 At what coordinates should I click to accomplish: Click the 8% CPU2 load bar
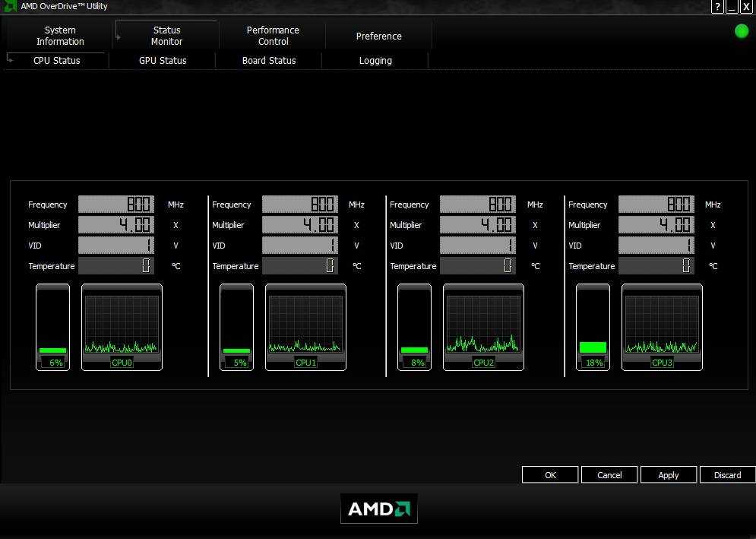click(x=414, y=327)
